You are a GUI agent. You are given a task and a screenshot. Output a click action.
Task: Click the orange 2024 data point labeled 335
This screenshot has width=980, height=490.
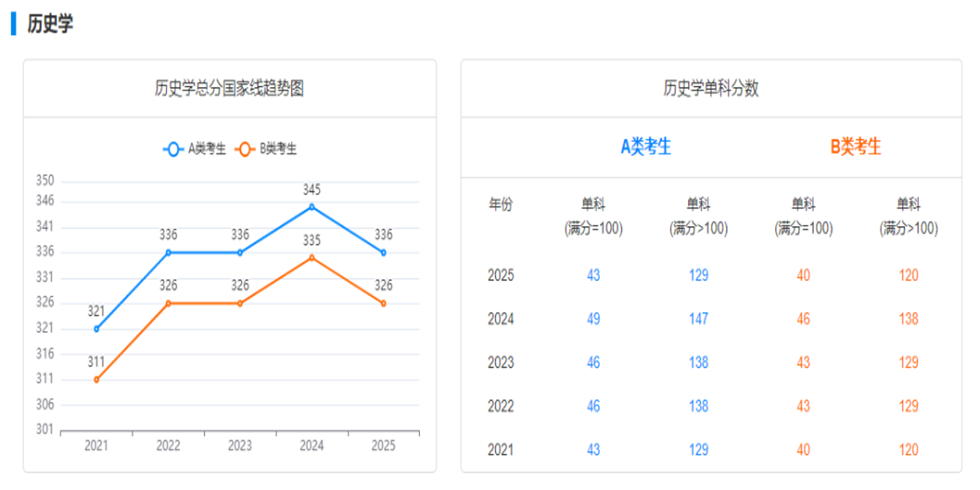pyautogui.click(x=312, y=257)
